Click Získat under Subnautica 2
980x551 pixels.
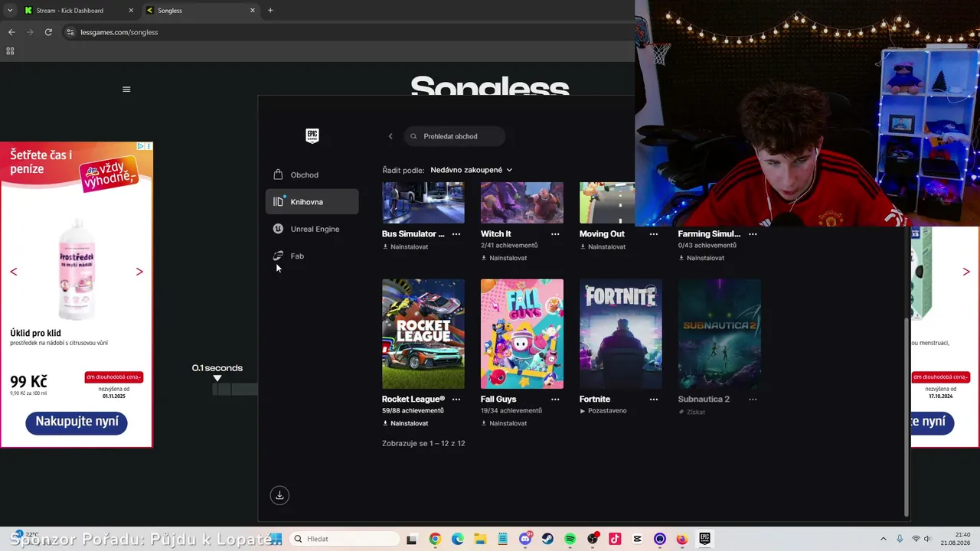click(692, 412)
